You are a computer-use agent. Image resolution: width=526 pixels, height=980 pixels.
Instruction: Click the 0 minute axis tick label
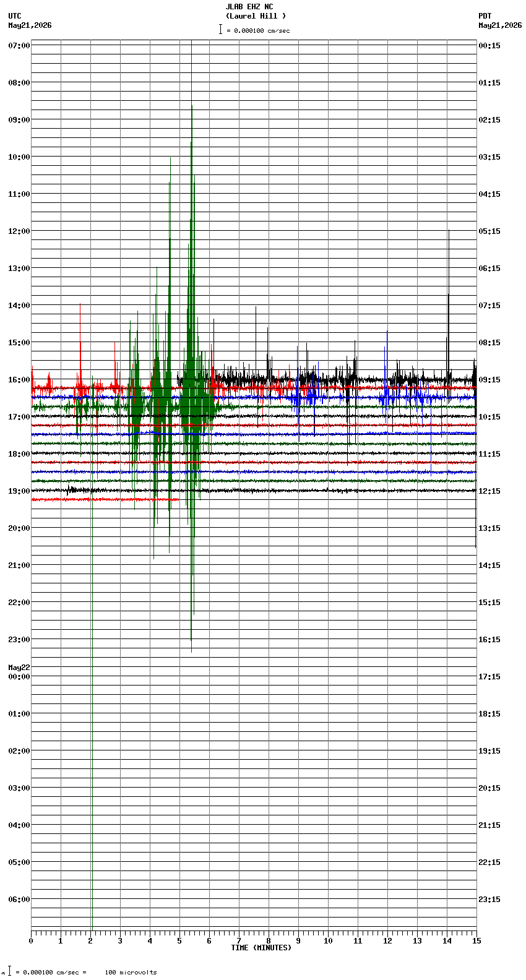(31, 941)
